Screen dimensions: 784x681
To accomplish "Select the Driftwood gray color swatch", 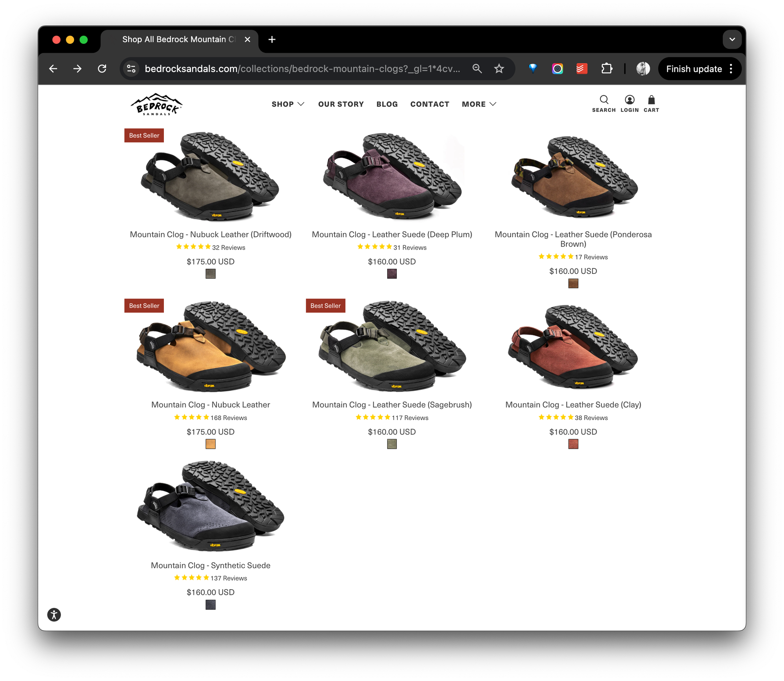I will pos(211,273).
